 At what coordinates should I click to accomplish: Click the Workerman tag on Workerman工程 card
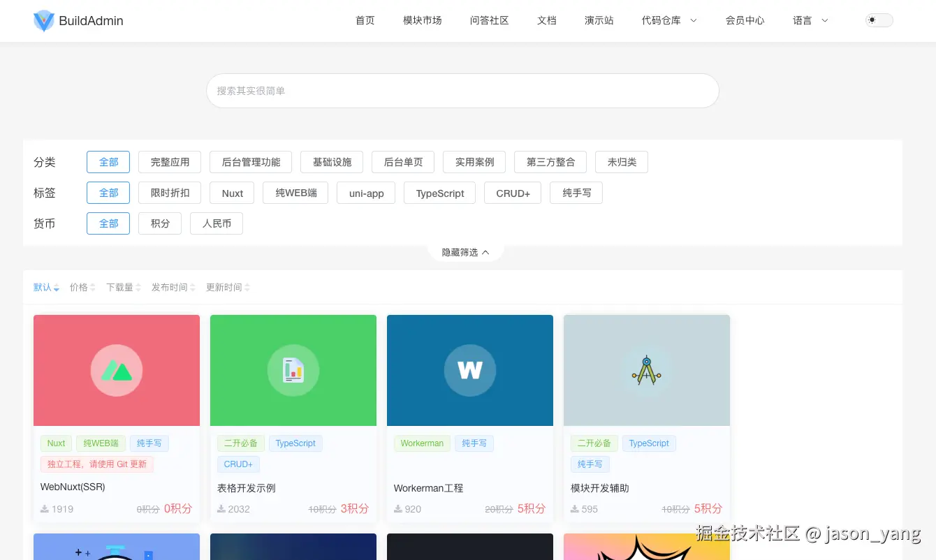422,443
